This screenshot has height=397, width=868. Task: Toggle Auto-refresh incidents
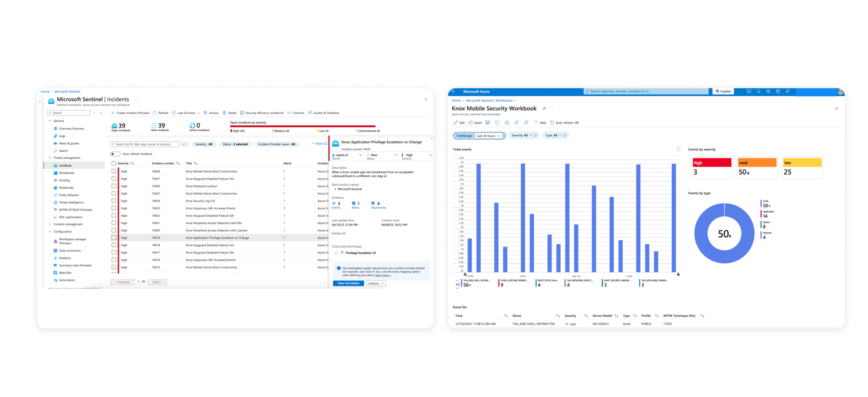click(115, 154)
